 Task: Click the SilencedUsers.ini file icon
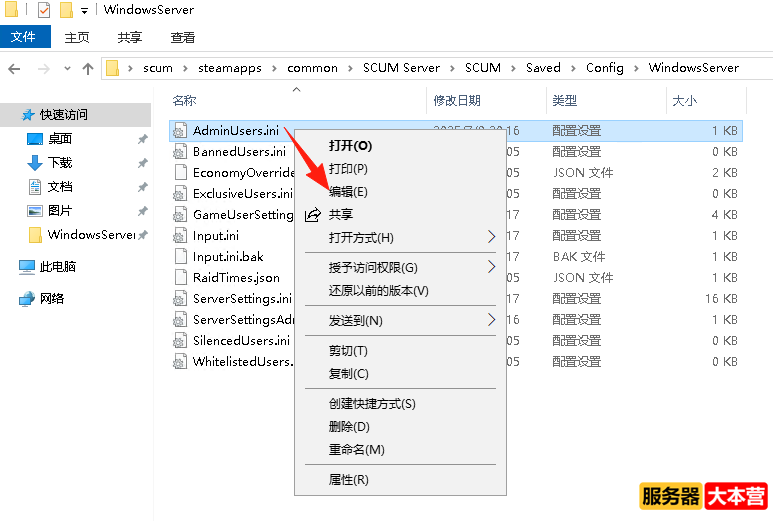(180, 341)
